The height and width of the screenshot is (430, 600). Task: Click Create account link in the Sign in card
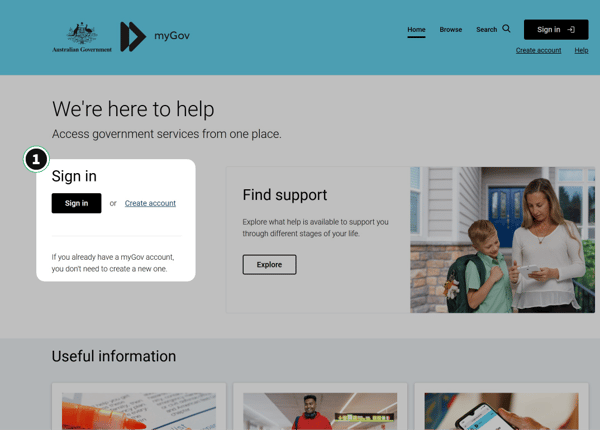coord(150,203)
